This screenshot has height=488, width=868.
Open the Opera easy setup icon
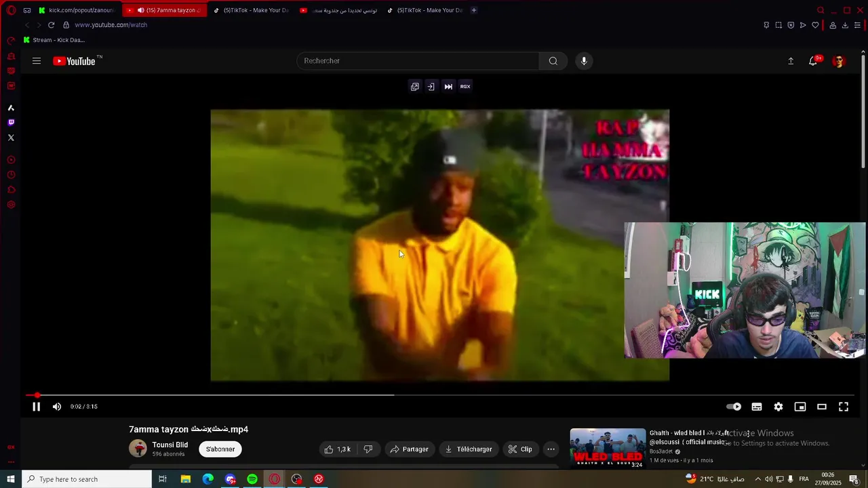coord(857,25)
